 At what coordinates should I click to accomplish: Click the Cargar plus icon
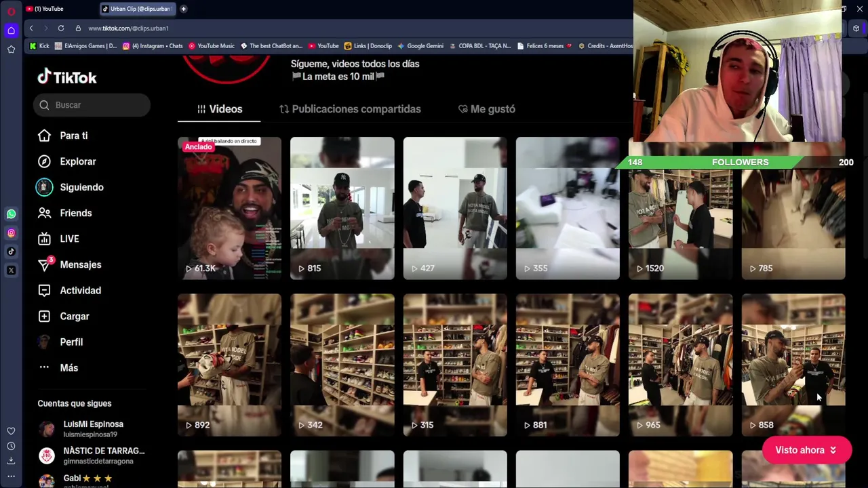click(x=44, y=316)
